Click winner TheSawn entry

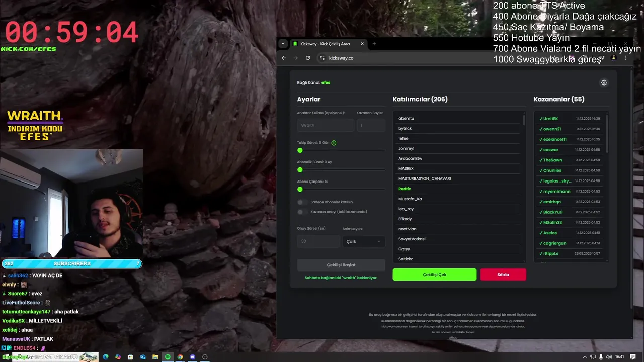pos(570,160)
